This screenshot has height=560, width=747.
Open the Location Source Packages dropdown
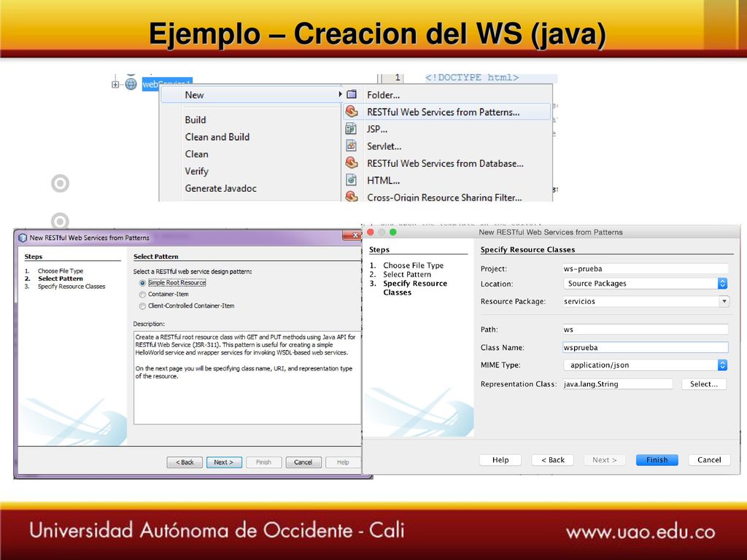(722, 284)
